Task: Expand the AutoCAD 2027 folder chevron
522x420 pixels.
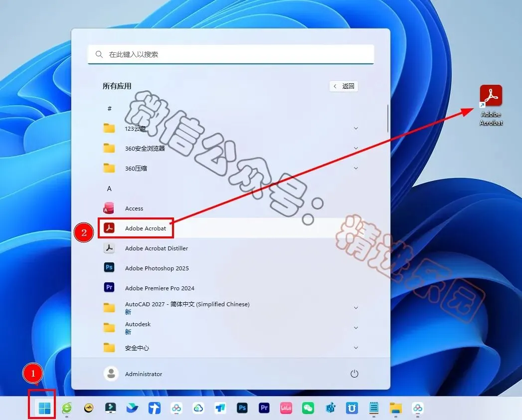Action: 356,308
